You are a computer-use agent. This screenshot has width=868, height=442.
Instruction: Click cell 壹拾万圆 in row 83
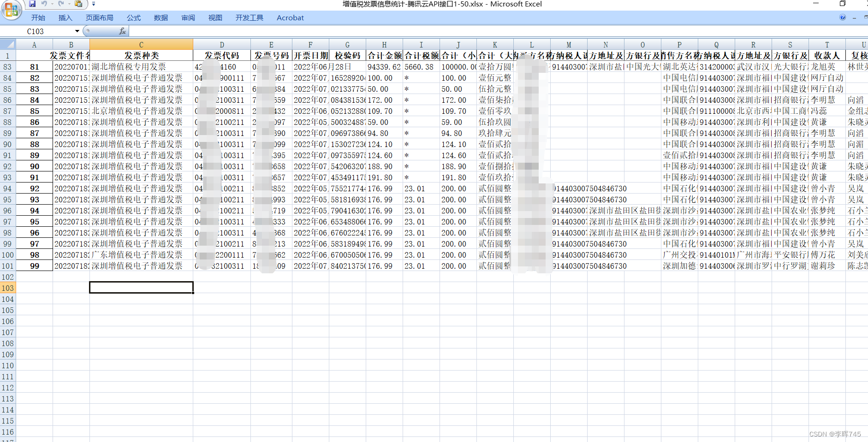[x=495, y=67]
